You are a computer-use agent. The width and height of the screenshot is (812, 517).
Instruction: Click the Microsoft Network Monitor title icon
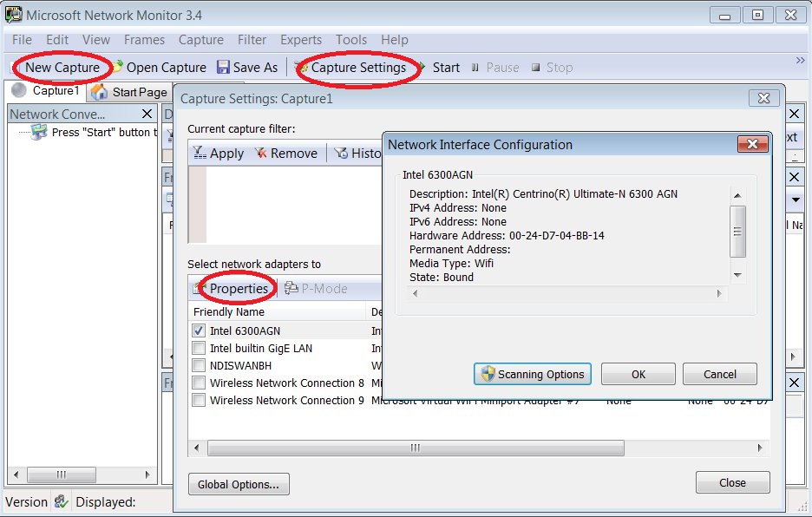pos(14,15)
